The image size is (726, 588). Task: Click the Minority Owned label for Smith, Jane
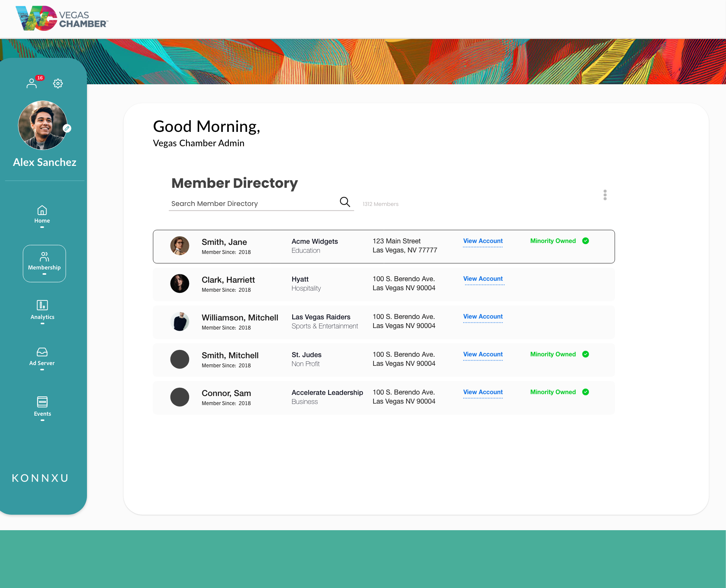[553, 241]
